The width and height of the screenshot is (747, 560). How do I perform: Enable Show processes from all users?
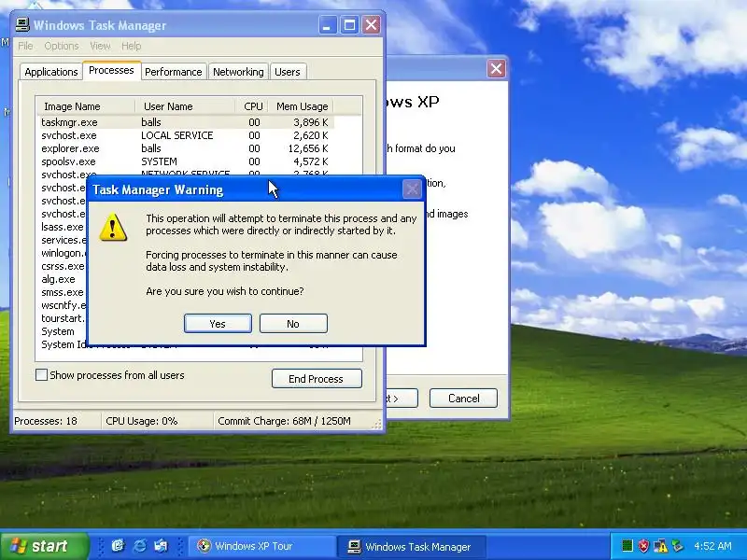[41, 375]
